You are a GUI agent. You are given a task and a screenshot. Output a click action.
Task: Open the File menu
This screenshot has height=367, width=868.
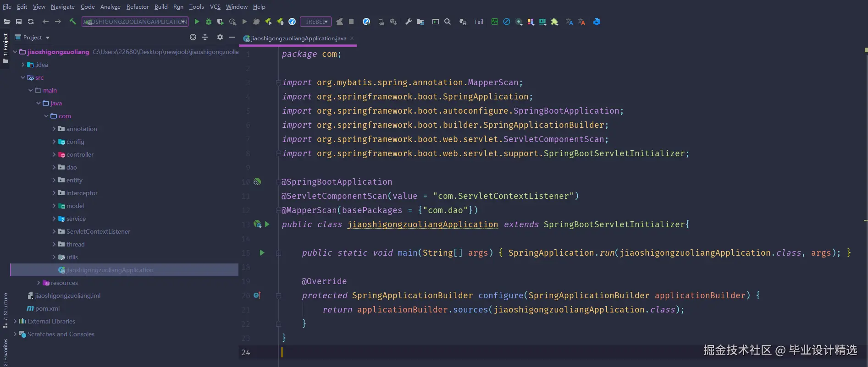pyautogui.click(x=7, y=6)
